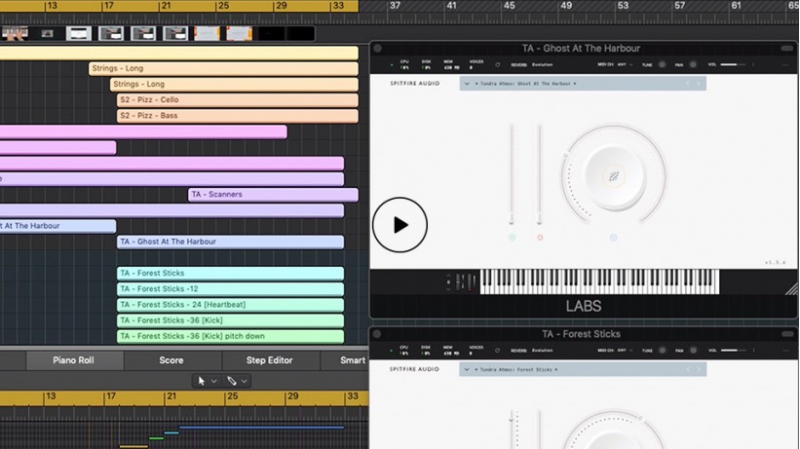Switch to the Step Editor tab

click(x=269, y=360)
